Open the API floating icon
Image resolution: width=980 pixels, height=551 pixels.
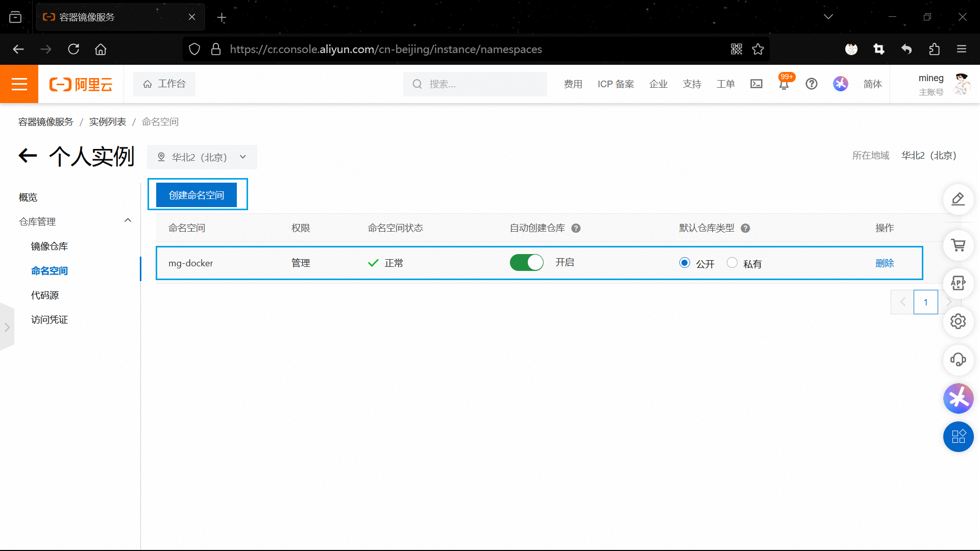(x=958, y=283)
